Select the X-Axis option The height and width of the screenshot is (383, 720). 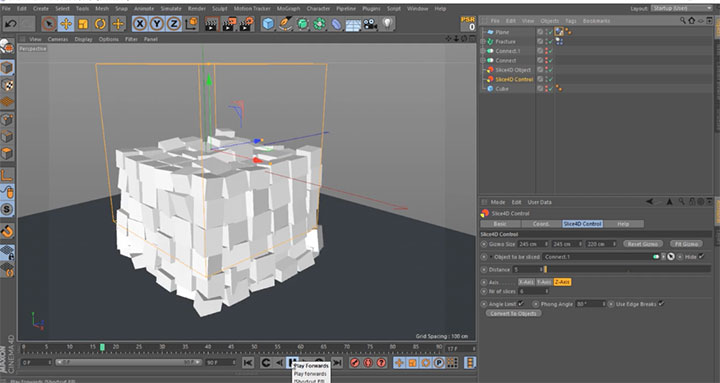click(526, 282)
